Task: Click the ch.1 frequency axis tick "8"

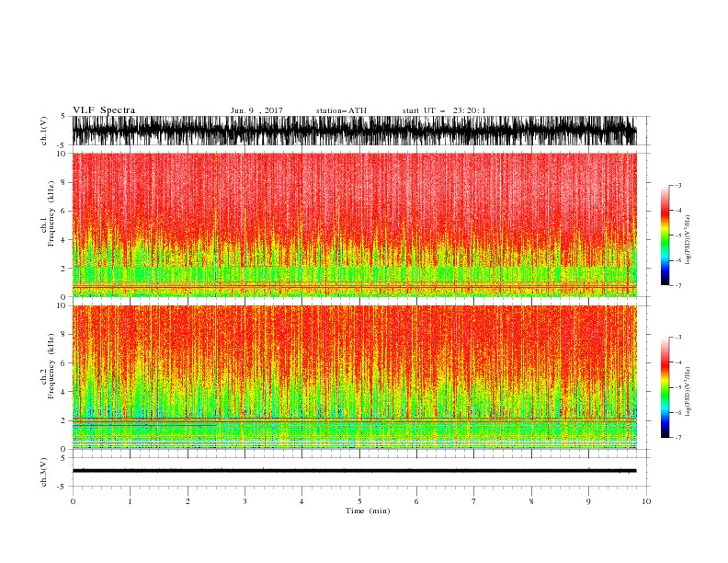Action: point(64,182)
